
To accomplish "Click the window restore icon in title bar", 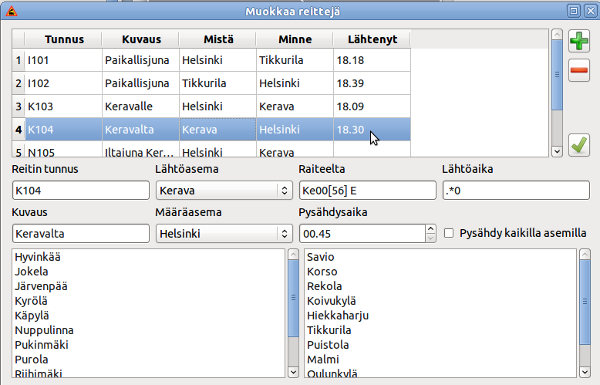I will [x=574, y=11].
